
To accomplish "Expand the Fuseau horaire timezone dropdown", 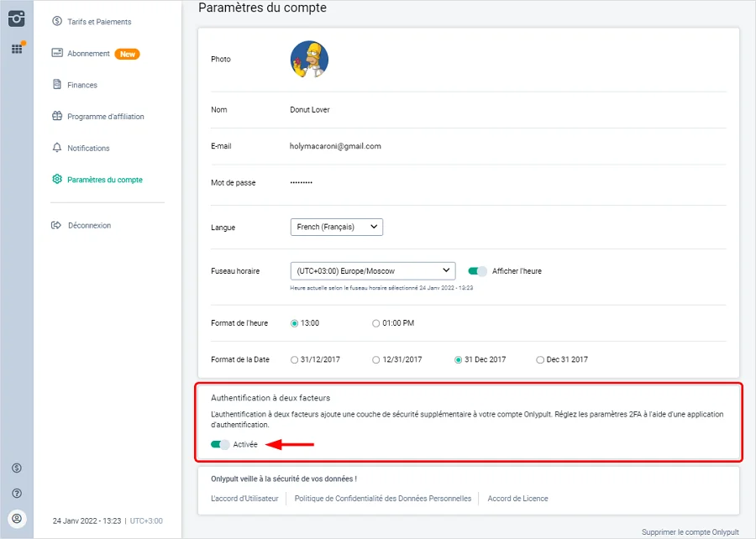I will click(372, 271).
